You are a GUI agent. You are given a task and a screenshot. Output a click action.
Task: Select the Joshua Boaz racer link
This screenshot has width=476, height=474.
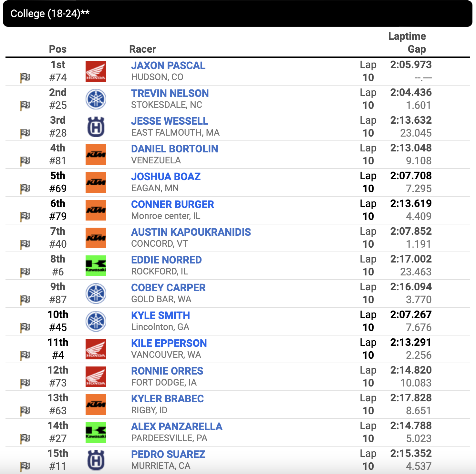(166, 177)
